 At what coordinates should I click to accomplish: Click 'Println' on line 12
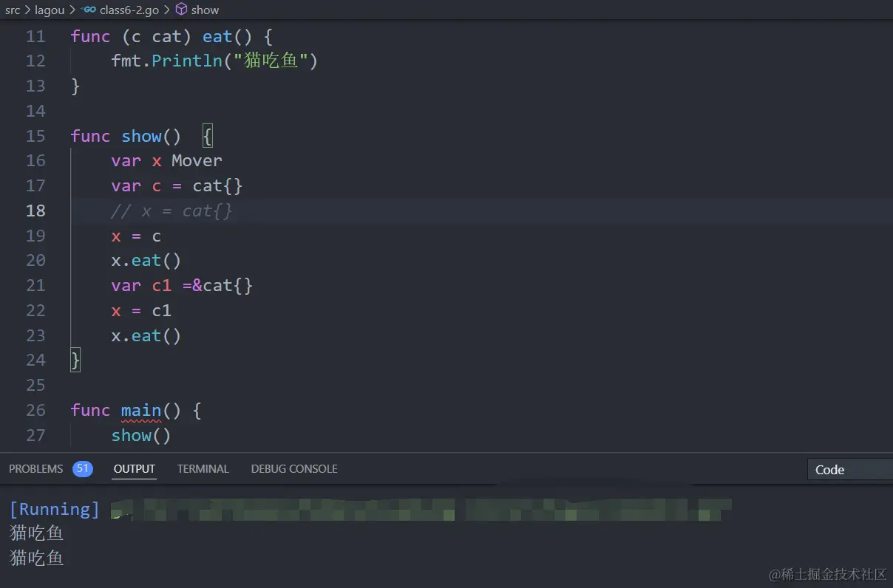click(187, 61)
